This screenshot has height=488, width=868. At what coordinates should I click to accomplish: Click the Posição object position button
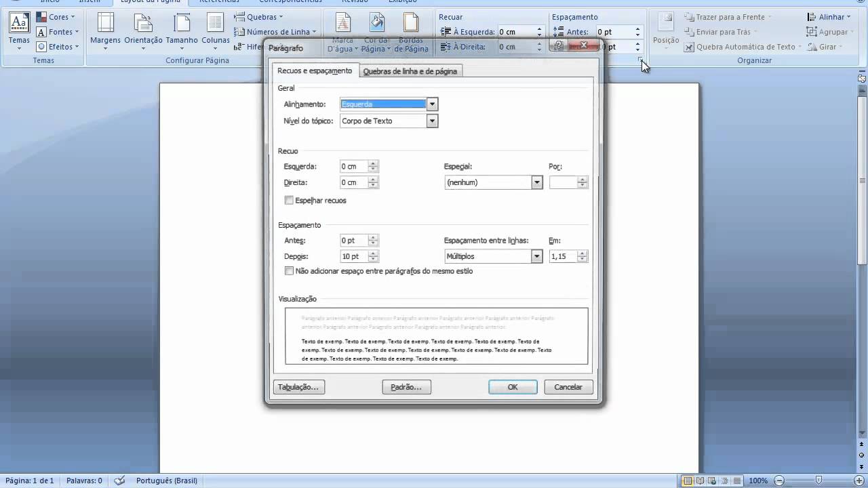point(666,31)
